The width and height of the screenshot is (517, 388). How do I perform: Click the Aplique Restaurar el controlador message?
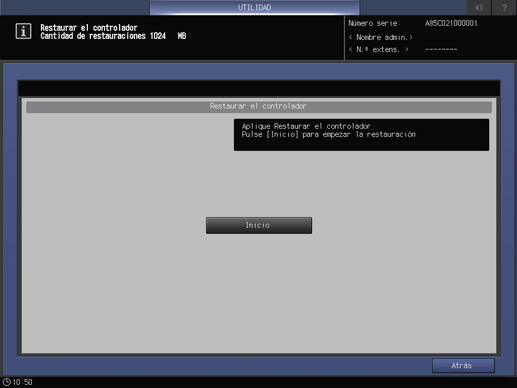(x=306, y=126)
